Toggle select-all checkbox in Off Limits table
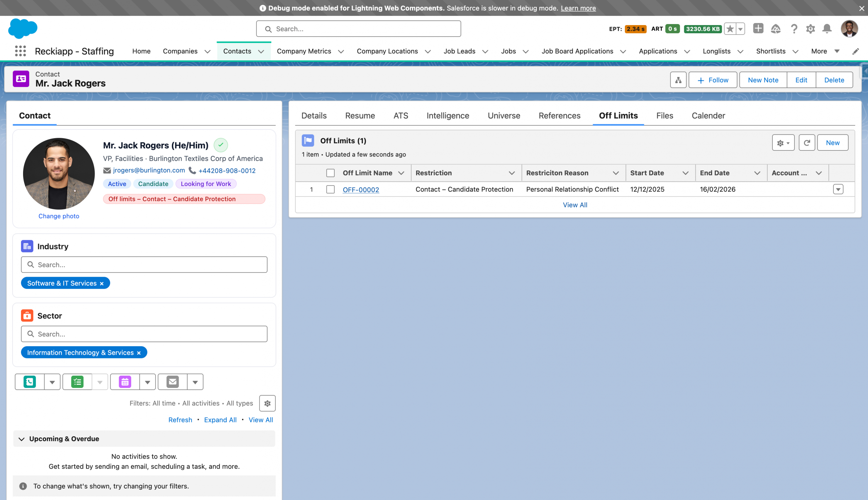 330,173
